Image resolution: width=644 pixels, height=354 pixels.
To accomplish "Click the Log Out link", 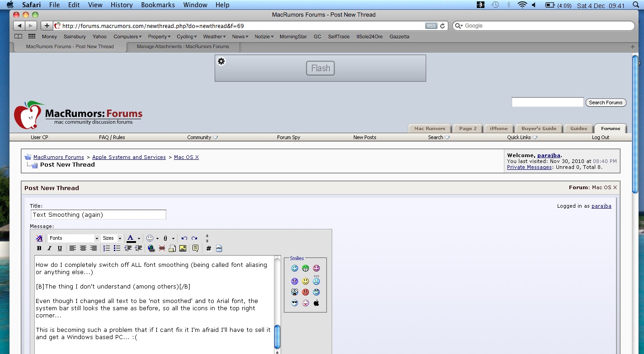I will 601,137.
